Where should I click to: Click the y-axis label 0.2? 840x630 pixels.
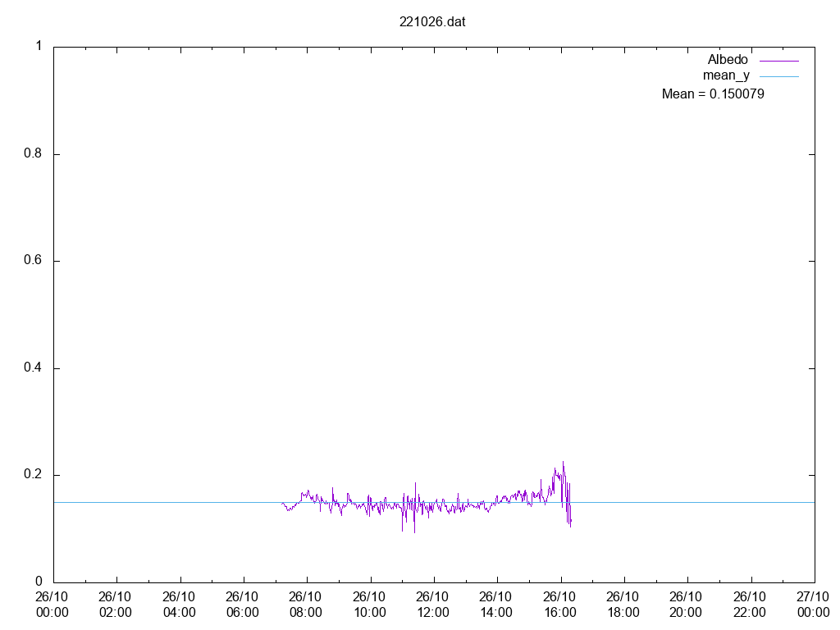pyautogui.click(x=33, y=475)
